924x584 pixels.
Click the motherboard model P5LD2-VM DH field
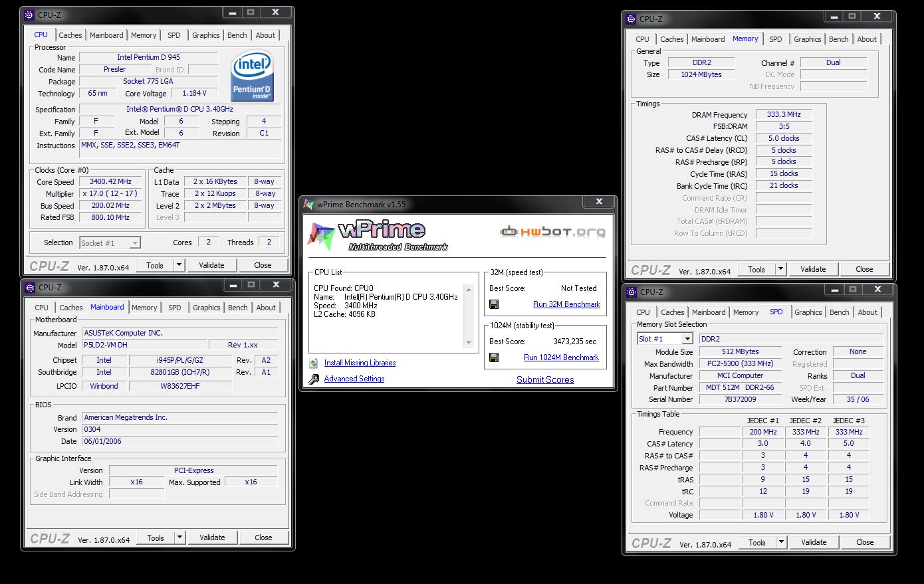[144, 345]
